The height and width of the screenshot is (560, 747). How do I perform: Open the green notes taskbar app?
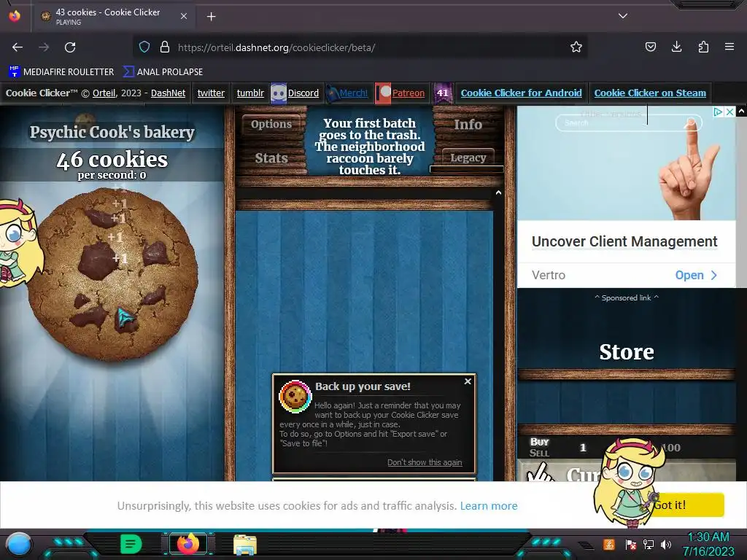tap(131, 544)
